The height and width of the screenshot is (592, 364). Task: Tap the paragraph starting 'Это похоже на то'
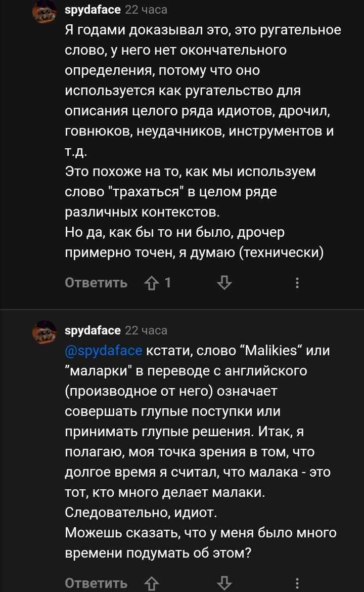point(192,192)
